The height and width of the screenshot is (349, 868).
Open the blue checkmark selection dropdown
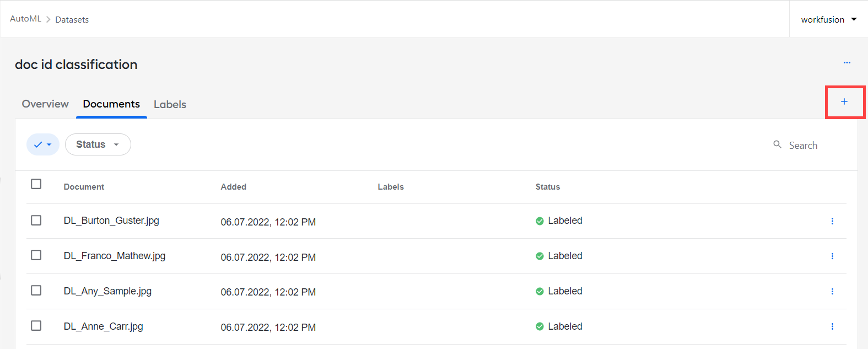[43, 144]
